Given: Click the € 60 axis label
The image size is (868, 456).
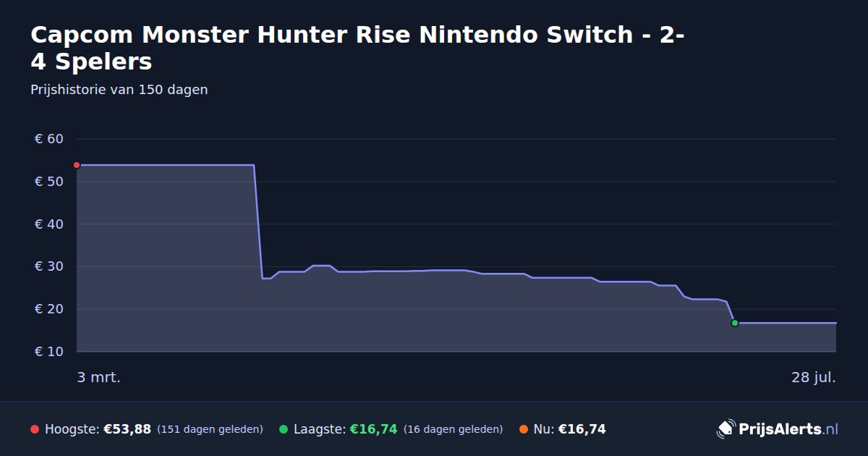Looking at the screenshot, I should coord(49,139).
